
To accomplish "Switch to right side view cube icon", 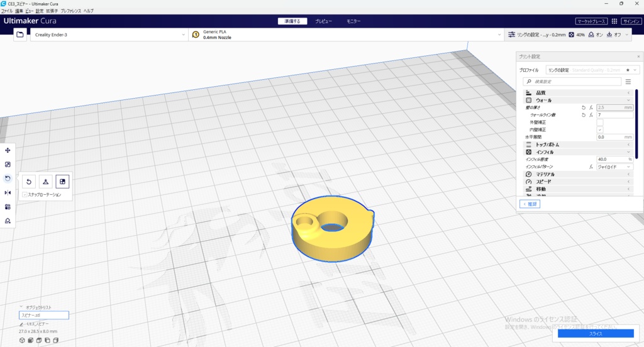I will click(56, 340).
